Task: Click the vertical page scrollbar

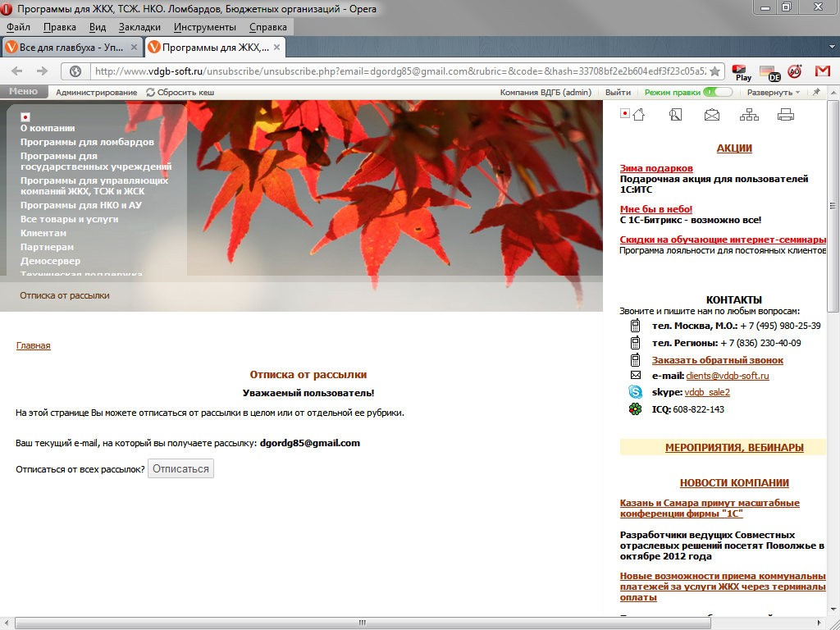Action: pyautogui.click(x=833, y=204)
